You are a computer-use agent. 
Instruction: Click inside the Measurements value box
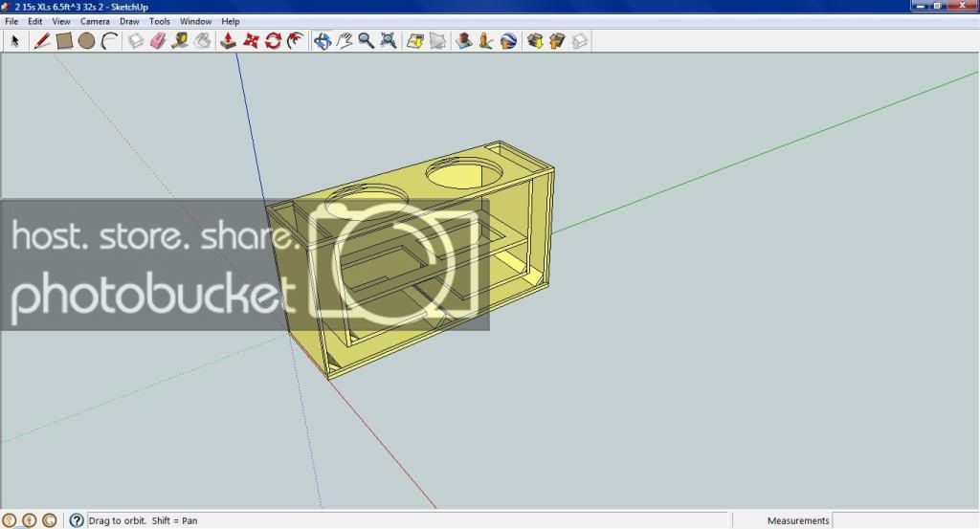[905, 520]
